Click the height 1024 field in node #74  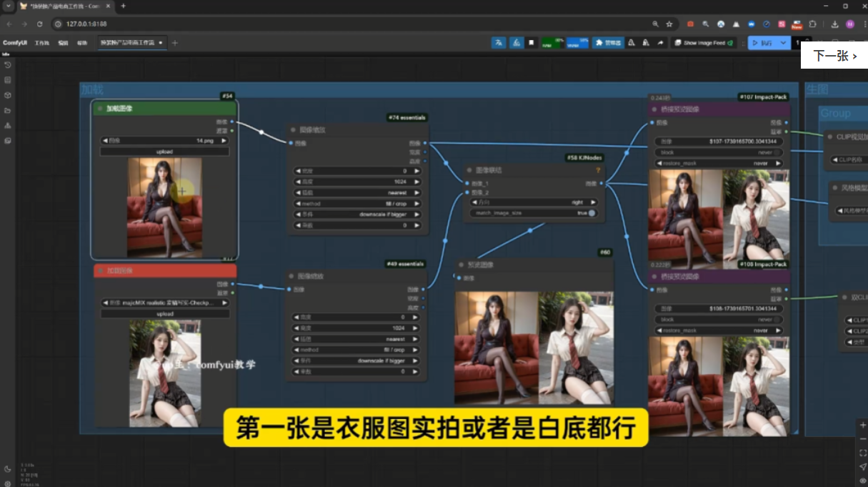click(357, 182)
